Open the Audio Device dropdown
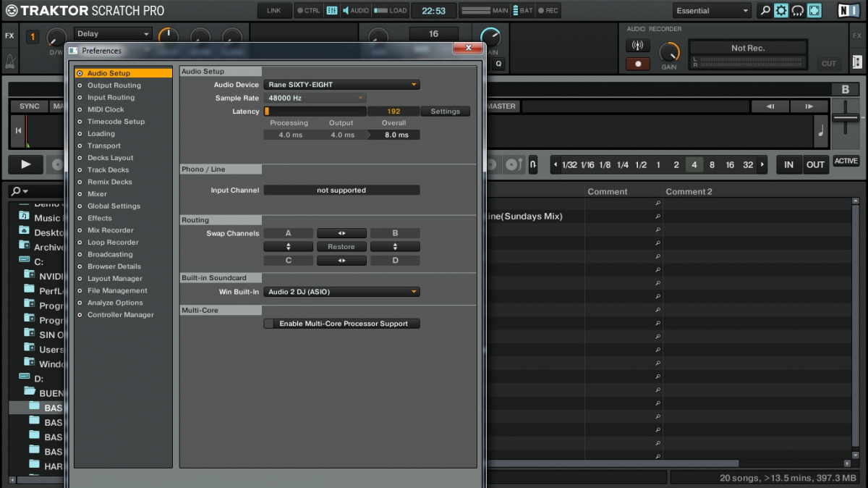Image resolution: width=868 pixels, height=488 pixels. click(x=341, y=85)
